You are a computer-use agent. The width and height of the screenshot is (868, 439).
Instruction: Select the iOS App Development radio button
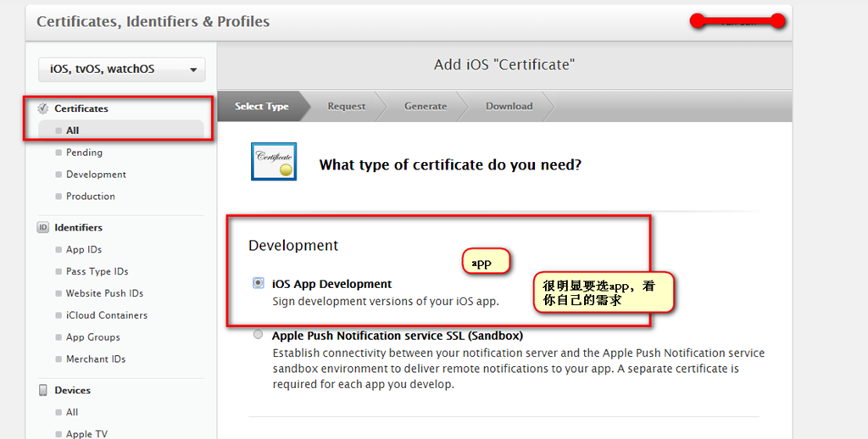[259, 283]
